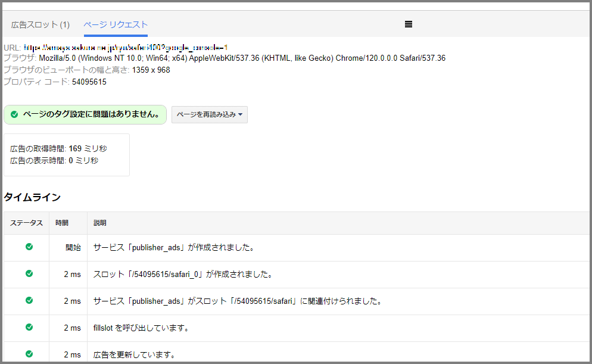Click the green check in the tag status banner
This screenshot has width=592, height=364.
pos(13,114)
